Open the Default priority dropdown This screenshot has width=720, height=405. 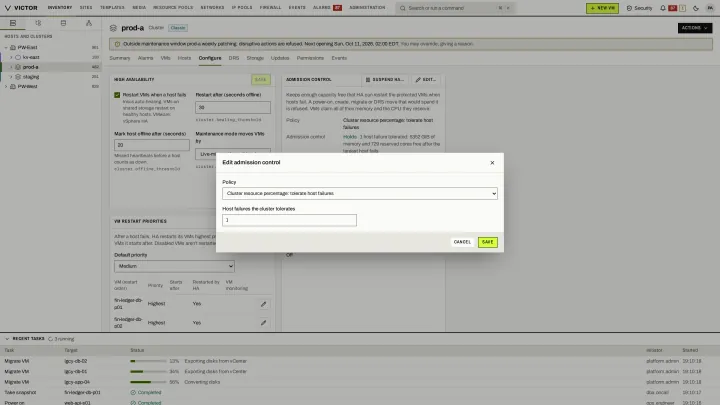click(174, 266)
